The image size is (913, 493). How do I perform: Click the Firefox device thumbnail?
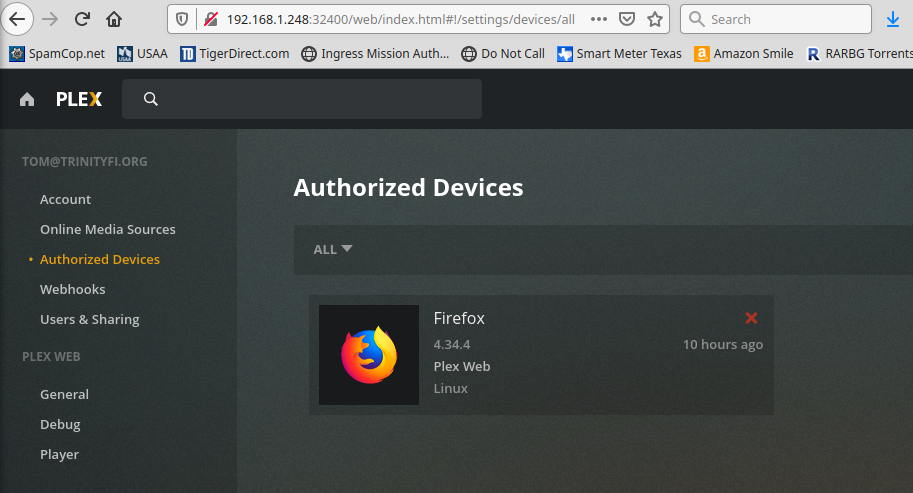click(x=368, y=355)
